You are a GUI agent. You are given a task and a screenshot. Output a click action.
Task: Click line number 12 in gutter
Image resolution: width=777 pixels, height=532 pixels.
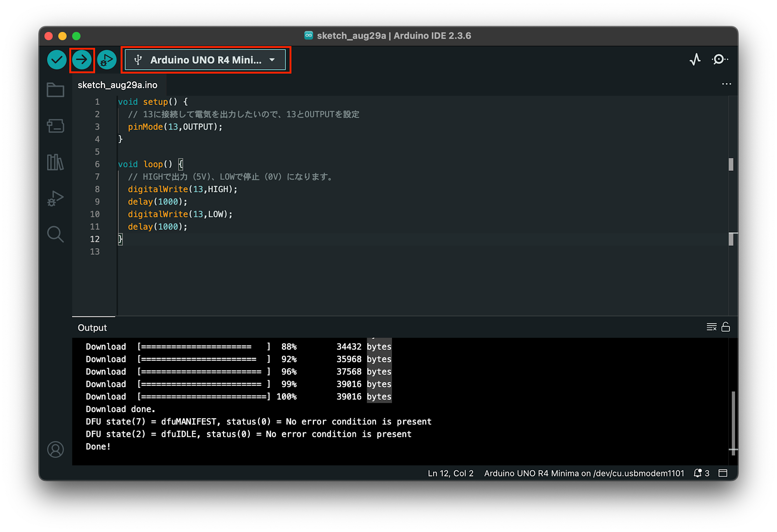95,240
